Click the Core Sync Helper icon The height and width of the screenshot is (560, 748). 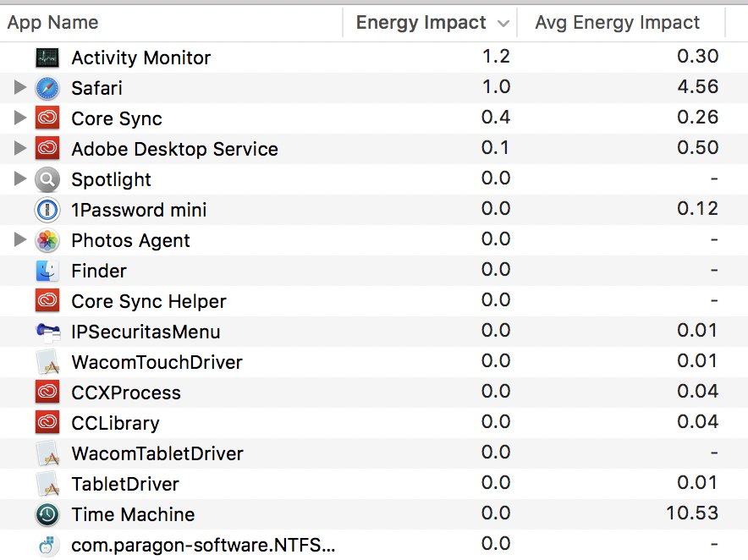click(x=47, y=301)
